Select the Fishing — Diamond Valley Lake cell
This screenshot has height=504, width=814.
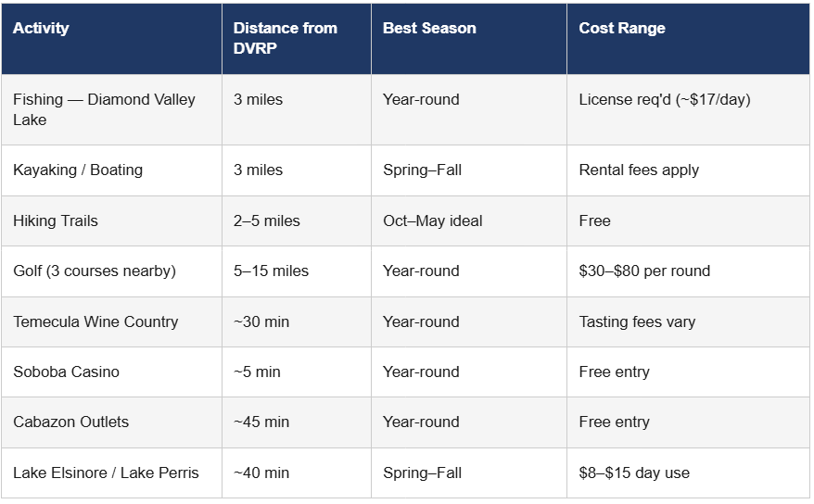tap(104, 109)
